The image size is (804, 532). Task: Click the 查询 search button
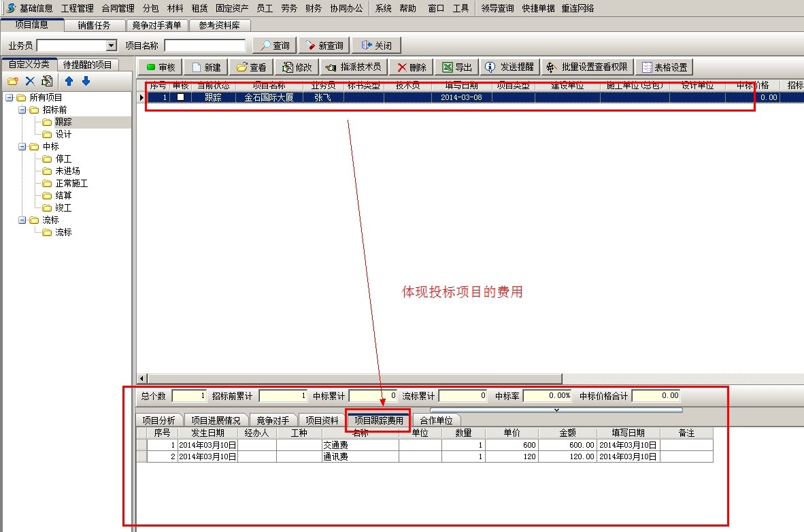click(273, 46)
